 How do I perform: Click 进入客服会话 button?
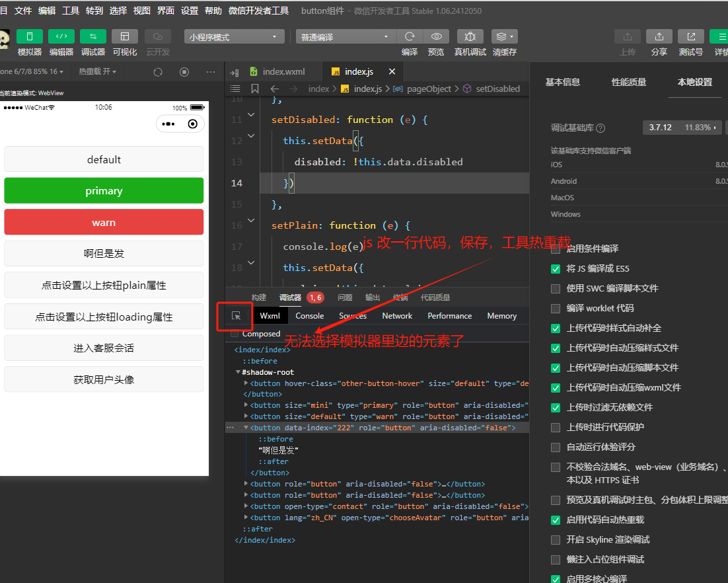tap(104, 348)
